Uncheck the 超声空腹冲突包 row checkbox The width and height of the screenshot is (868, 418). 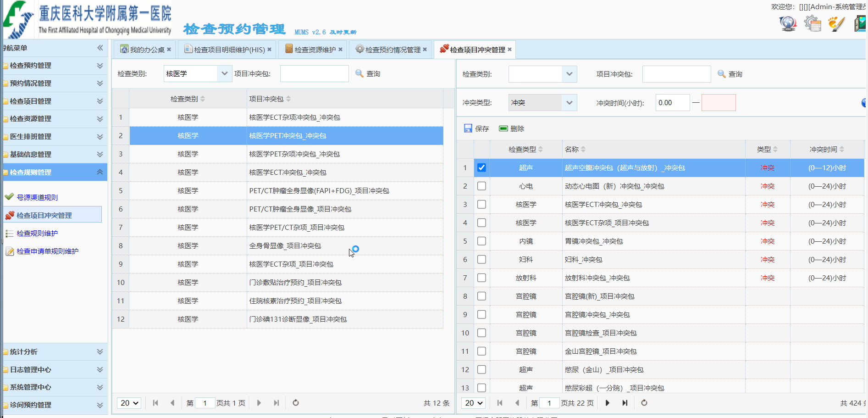481,168
